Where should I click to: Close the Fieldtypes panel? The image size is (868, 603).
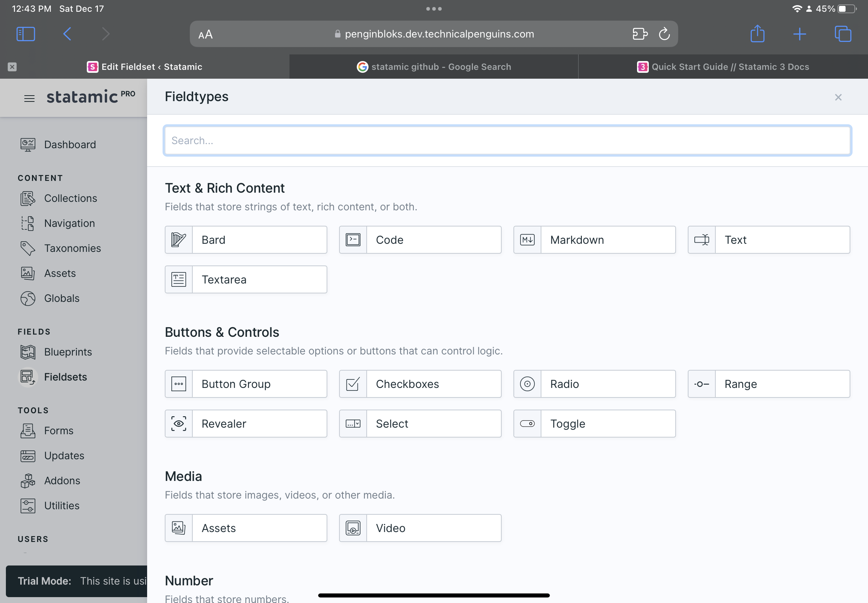(x=838, y=97)
